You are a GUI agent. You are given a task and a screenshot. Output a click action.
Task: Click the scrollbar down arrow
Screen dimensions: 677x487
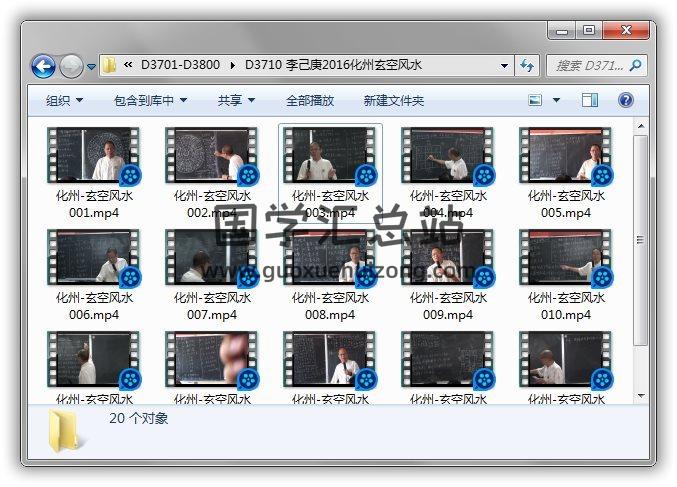tap(641, 396)
